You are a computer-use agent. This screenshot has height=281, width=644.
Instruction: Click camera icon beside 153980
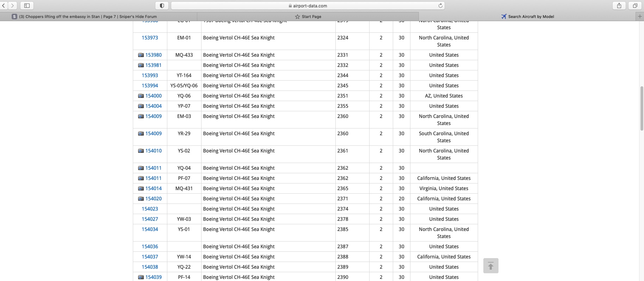click(141, 55)
